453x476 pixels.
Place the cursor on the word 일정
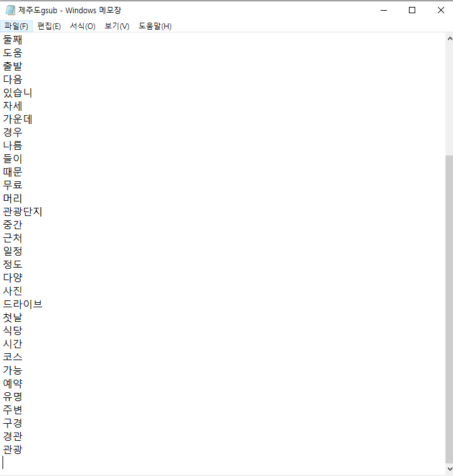pos(13,251)
